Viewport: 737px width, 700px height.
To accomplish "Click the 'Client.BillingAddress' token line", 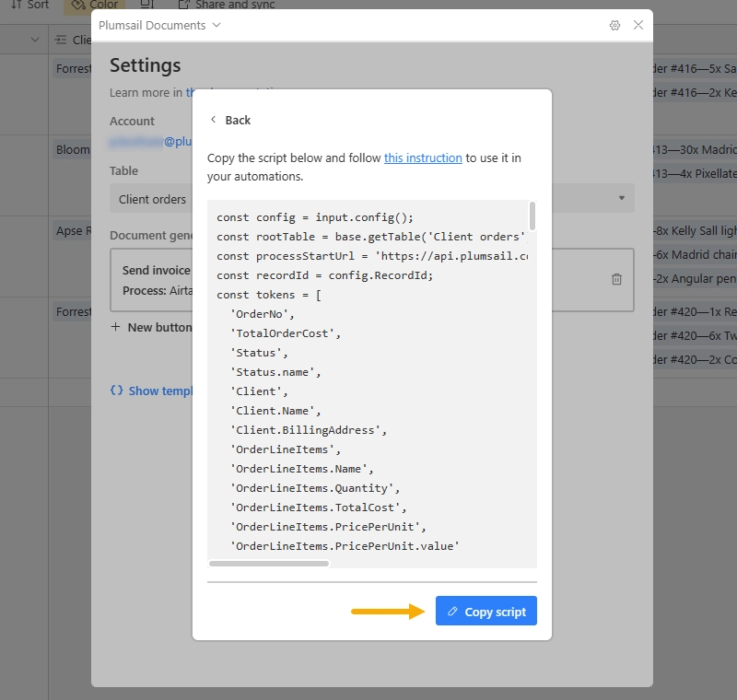I will point(309,430).
